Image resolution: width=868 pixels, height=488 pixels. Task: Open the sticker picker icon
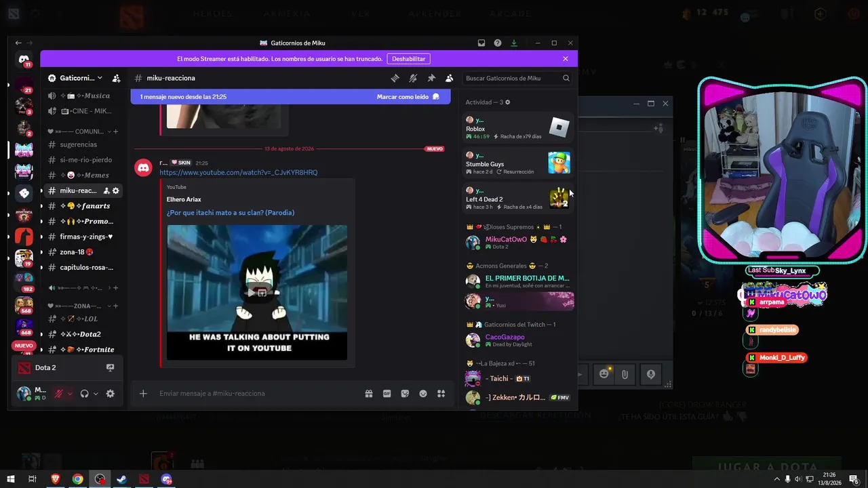pos(405,393)
